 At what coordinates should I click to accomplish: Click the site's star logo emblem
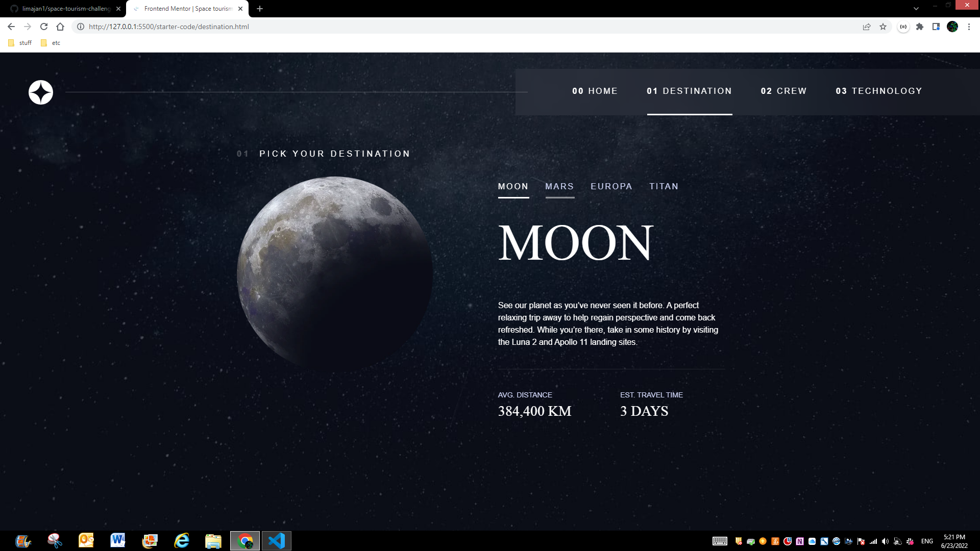[40, 92]
